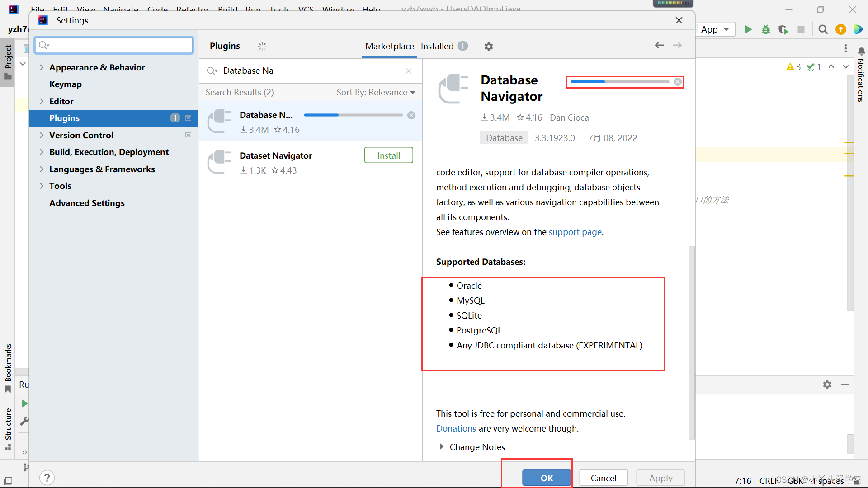
Task: Open the Notifications bell icon
Action: click(861, 51)
